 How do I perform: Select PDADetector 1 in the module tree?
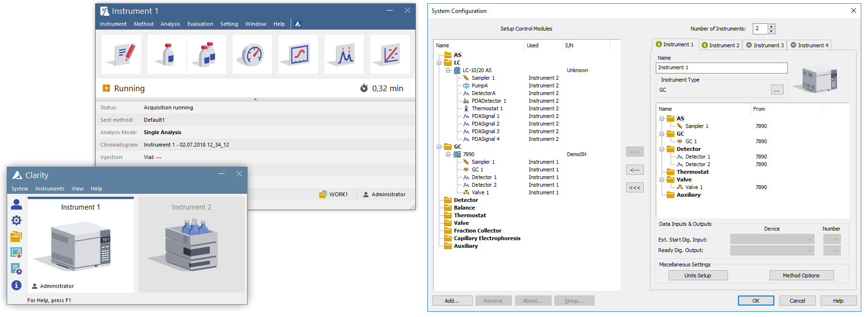coord(488,101)
